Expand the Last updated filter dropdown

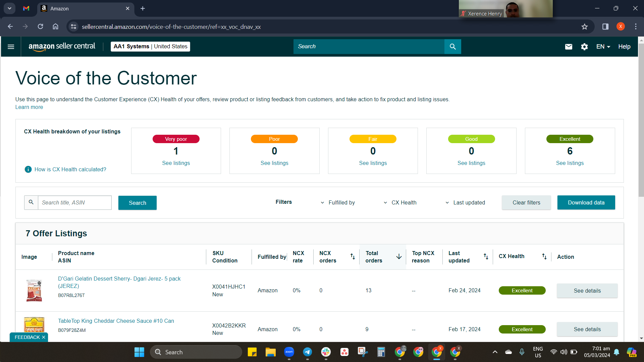coord(465,203)
